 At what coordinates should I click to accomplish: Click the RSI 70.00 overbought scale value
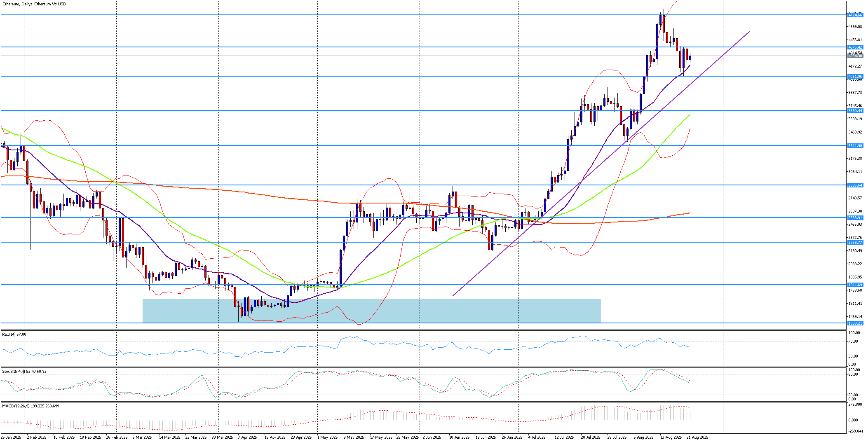pos(853,341)
